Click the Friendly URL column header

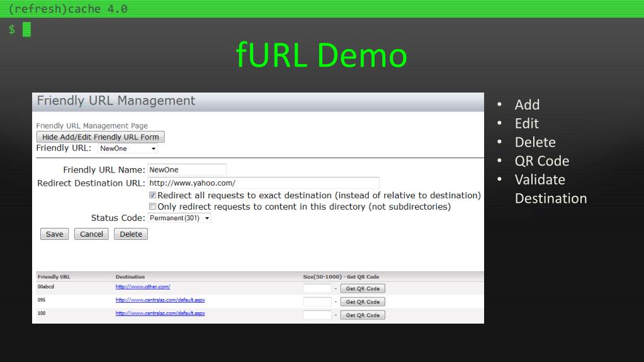coord(54,277)
